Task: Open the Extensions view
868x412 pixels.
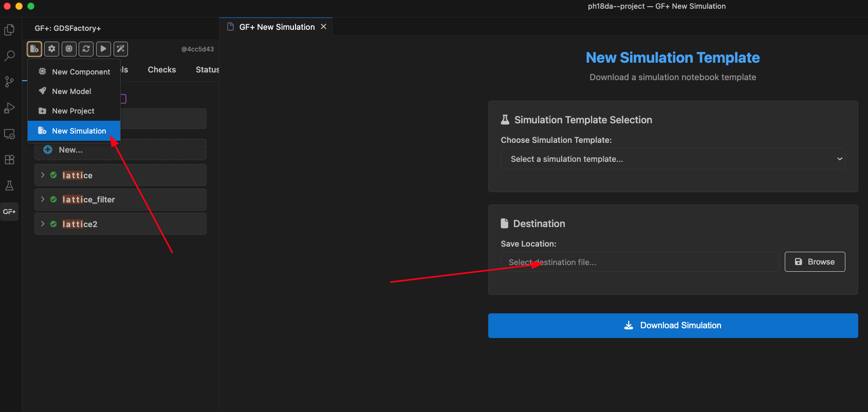Action: tap(9, 160)
